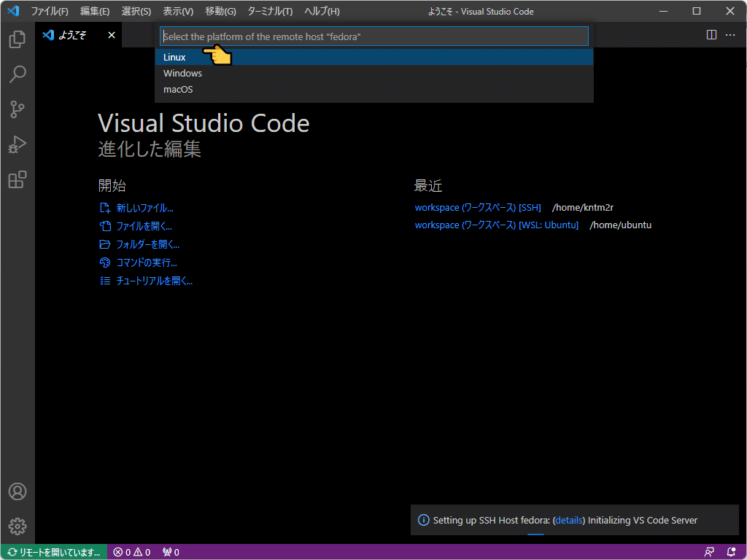Select Linux as remote platform
The image size is (747, 560).
(374, 57)
